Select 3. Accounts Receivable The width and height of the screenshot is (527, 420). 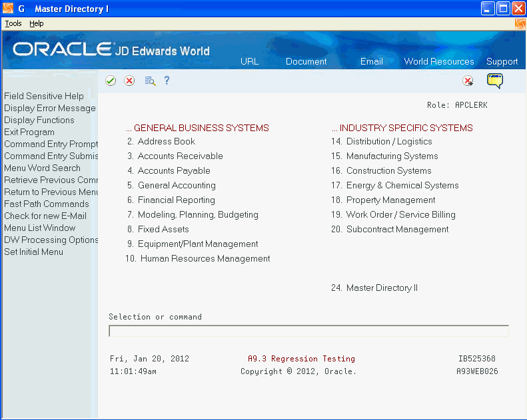coord(175,156)
